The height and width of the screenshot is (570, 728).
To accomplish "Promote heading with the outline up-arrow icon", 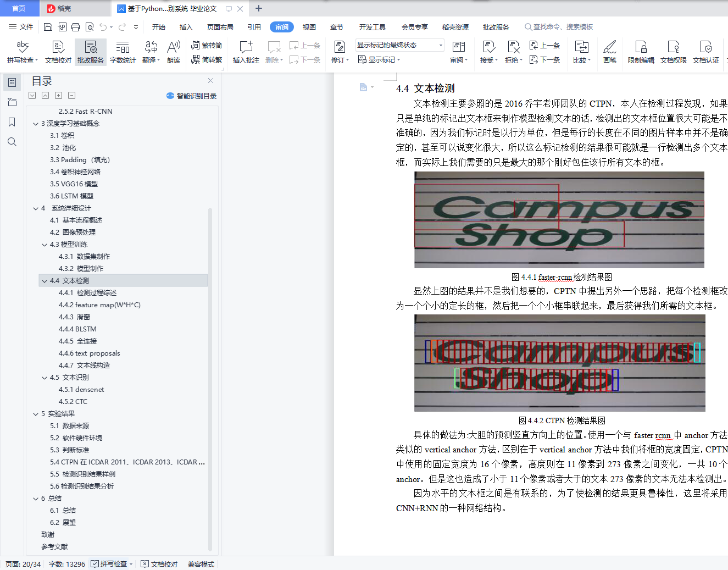I will (46, 96).
